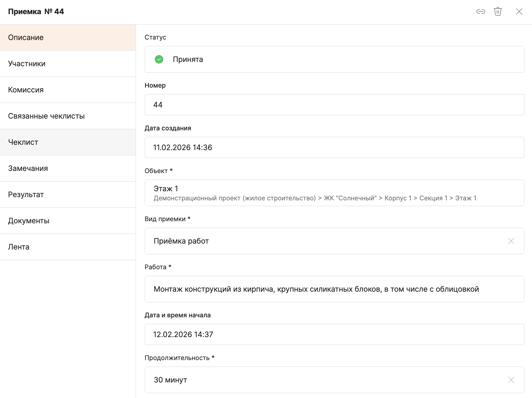Delete acceptance with trash icon
Image resolution: width=532 pixels, height=398 pixels.
(x=498, y=11)
